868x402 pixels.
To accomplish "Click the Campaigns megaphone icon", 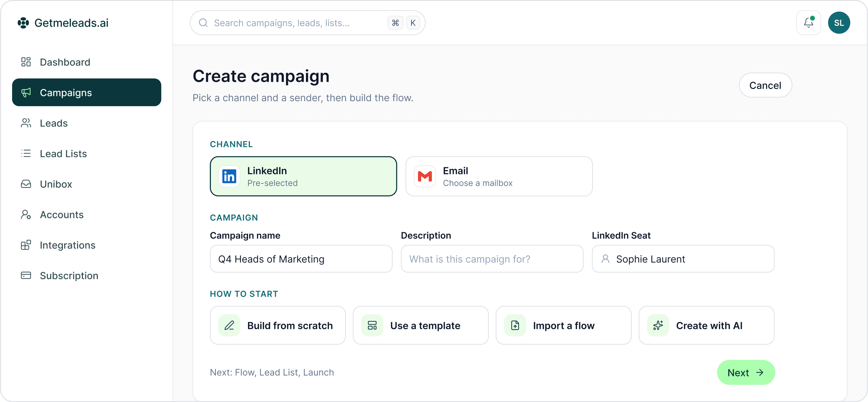I will pos(26,93).
